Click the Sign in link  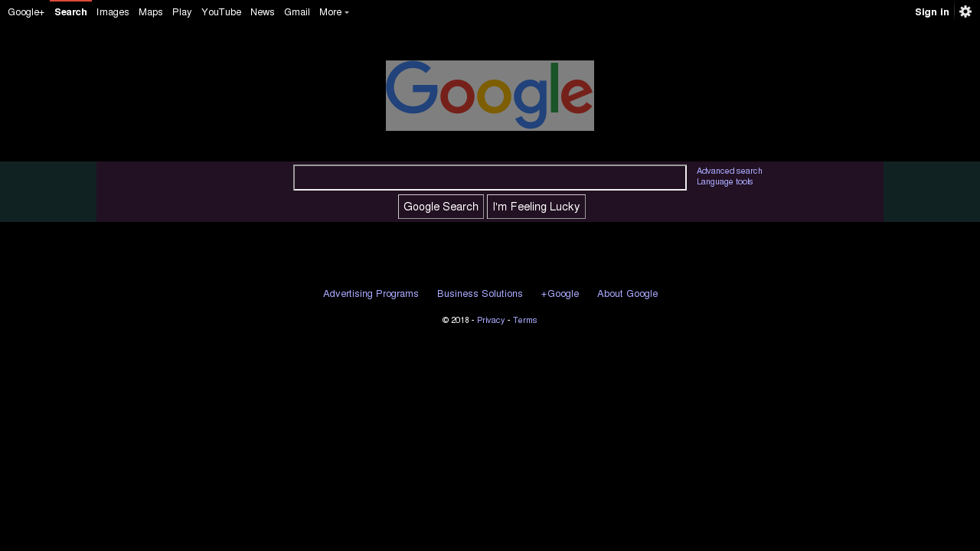click(x=932, y=12)
